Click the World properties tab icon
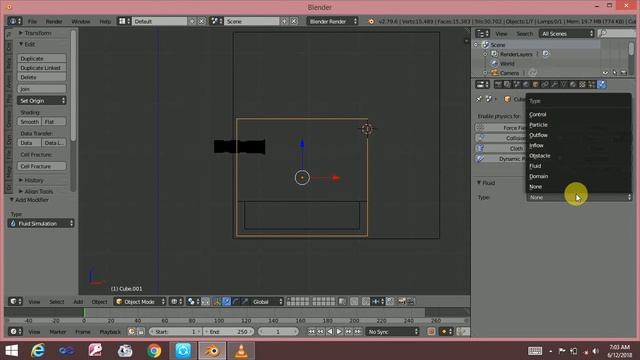 (526, 84)
